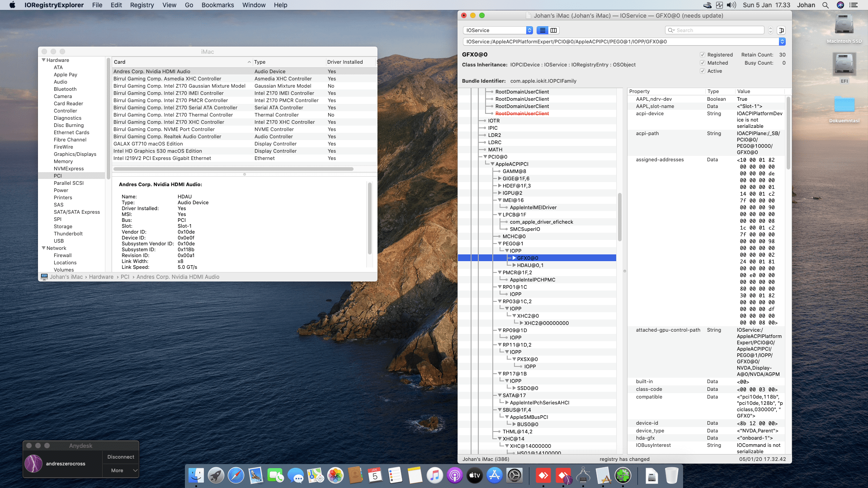Click the property table vertical scrollbar

pos(788,133)
